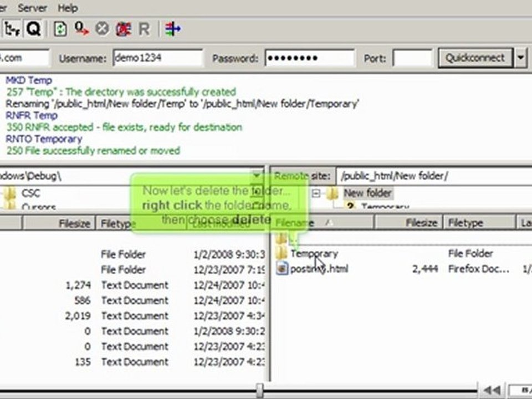Viewport: 532px width, 399px height.
Task: Select the CSC folder in local tree
Action: click(x=30, y=193)
